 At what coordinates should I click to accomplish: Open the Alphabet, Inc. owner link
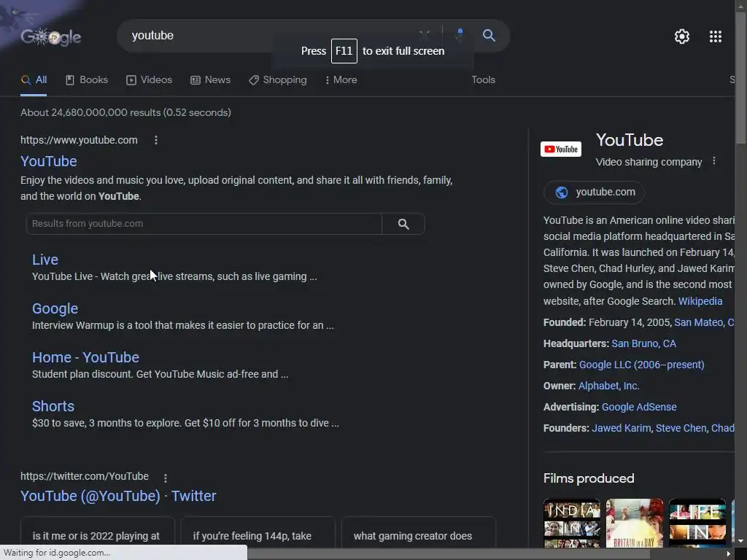[608, 386]
